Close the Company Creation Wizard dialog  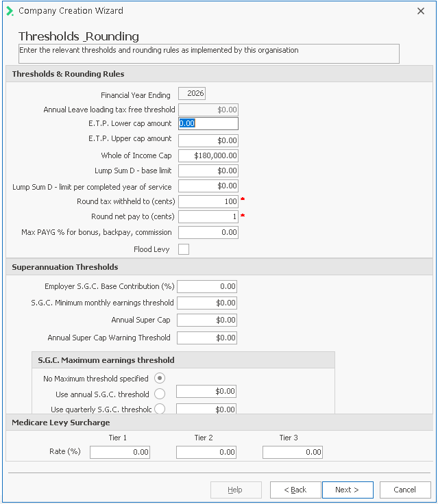pos(421,11)
